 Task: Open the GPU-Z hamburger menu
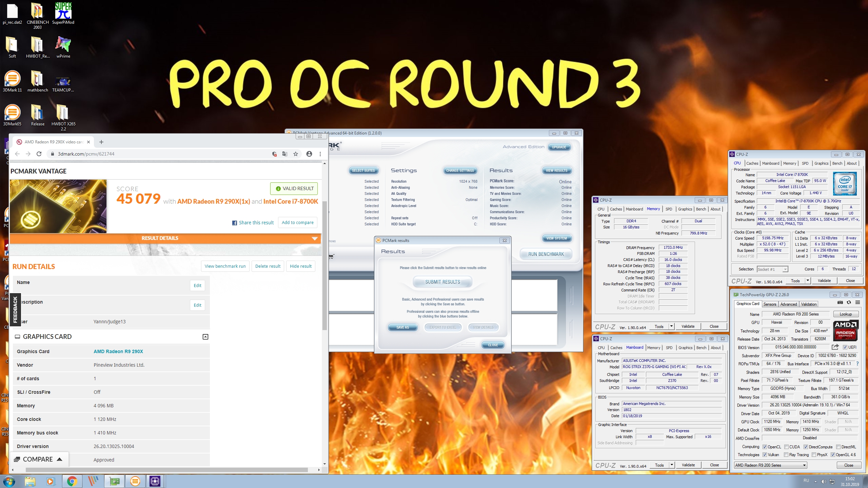tap(857, 303)
